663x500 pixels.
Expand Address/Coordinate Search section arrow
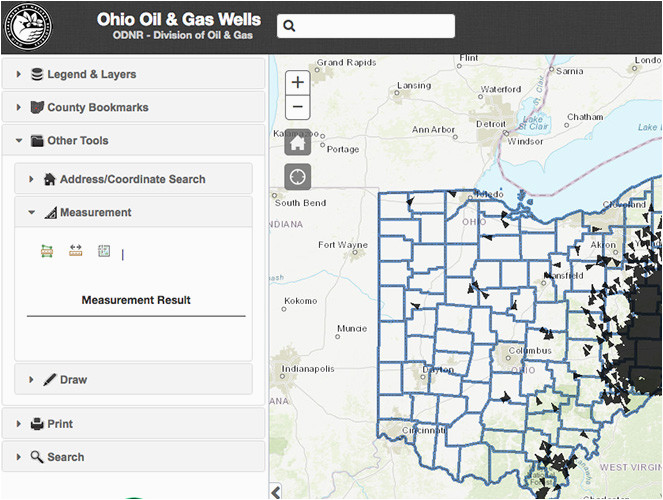point(31,179)
